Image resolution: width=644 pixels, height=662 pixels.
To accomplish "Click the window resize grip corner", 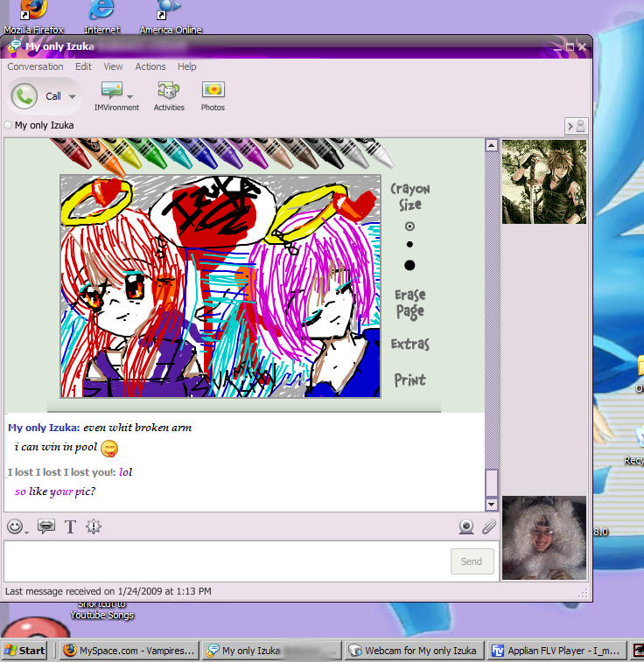I will click(583, 594).
